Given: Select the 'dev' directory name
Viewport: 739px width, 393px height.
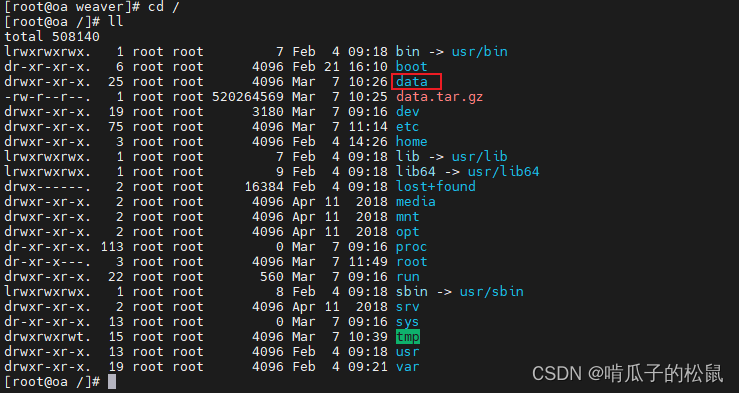Looking at the screenshot, I should point(407,112).
